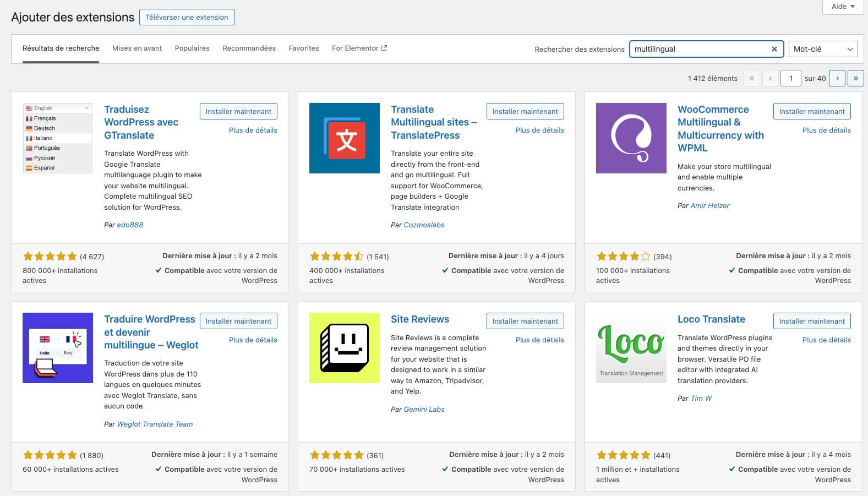Screen dimensions: 868x496
Task: Open Plus de détails for Site Reviews
Action: coord(540,340)
